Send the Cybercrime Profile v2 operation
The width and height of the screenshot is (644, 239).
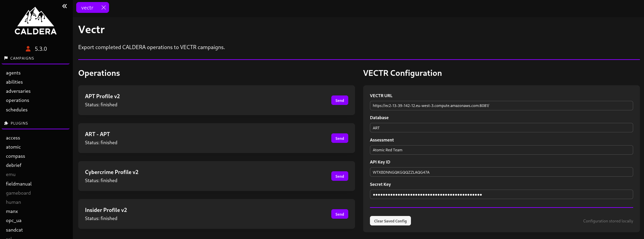tap(340, 176)
